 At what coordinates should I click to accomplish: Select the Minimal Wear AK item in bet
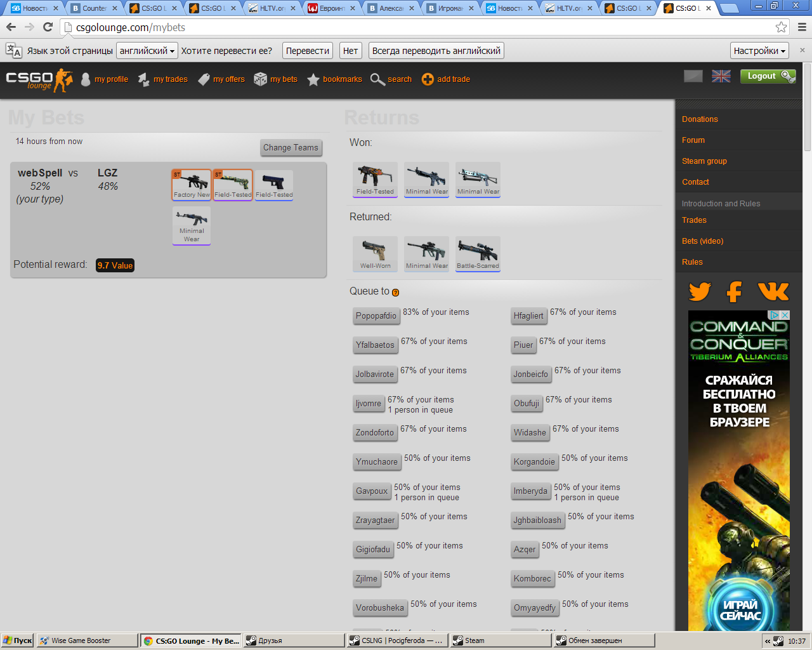pos(192,225)
